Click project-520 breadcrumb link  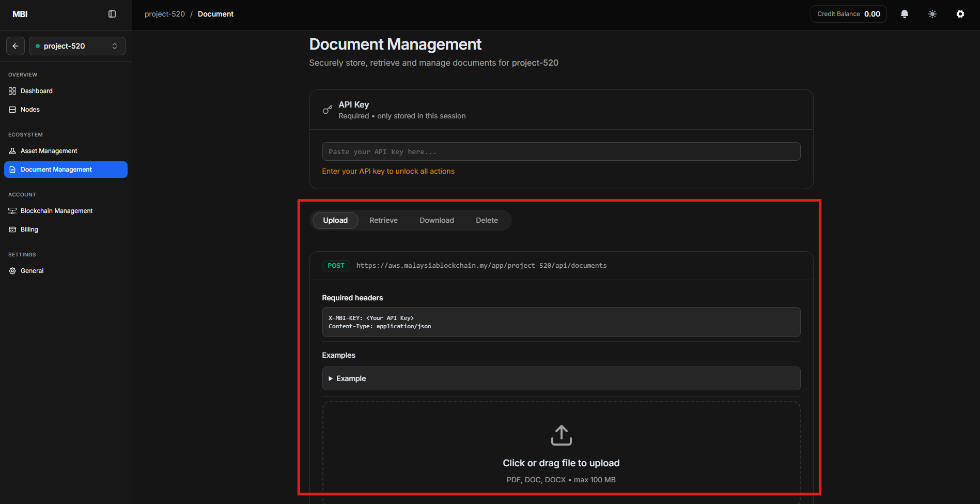tap(164, 14)
